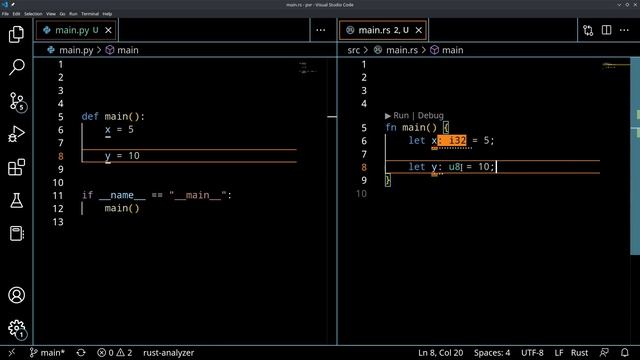Close the main.rs tab
Viewport: 640px width, 360px height.
tap(418, 30)
